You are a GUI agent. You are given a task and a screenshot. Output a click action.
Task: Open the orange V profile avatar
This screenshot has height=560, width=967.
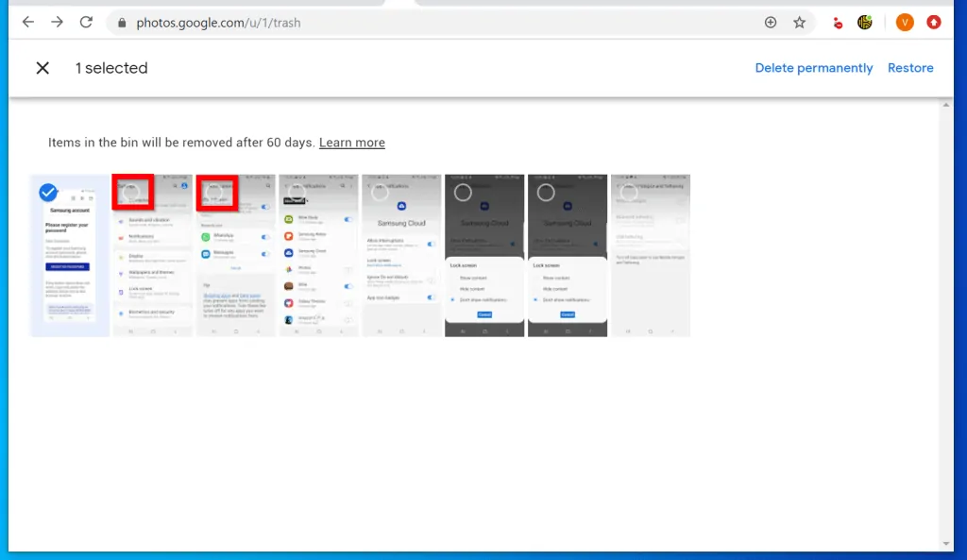coord(904,23)
